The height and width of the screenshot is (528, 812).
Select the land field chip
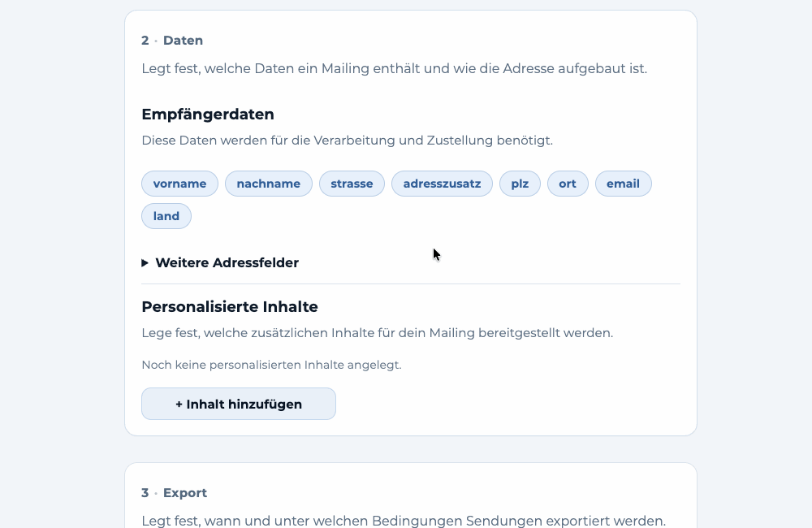click(x=166, y=216)
